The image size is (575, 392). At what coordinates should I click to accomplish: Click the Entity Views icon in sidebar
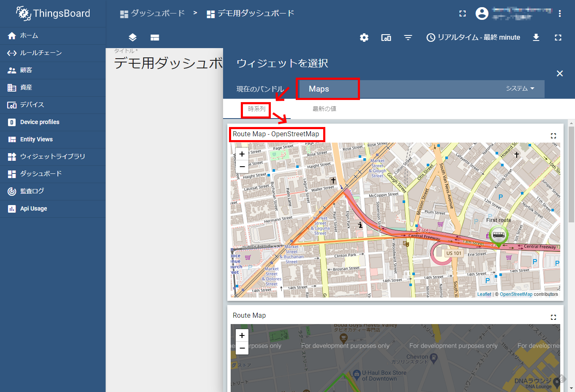click(x=12, y=140)
